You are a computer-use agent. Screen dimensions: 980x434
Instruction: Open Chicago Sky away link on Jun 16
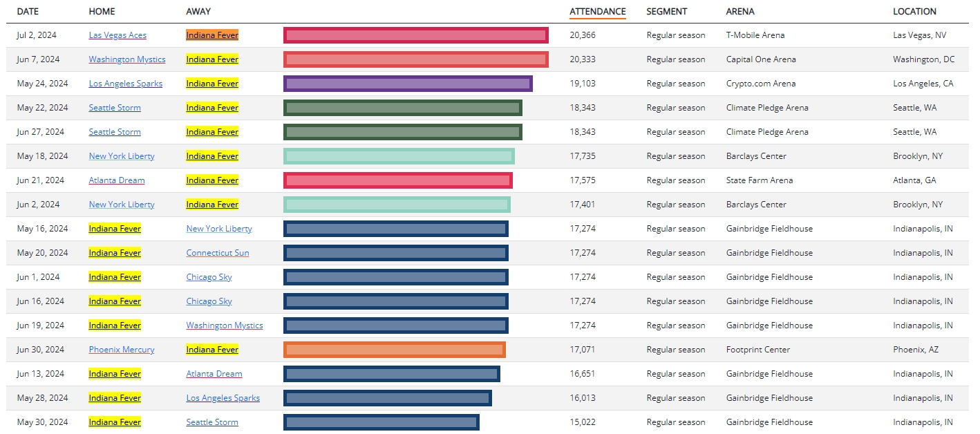[x=209, y=301]
